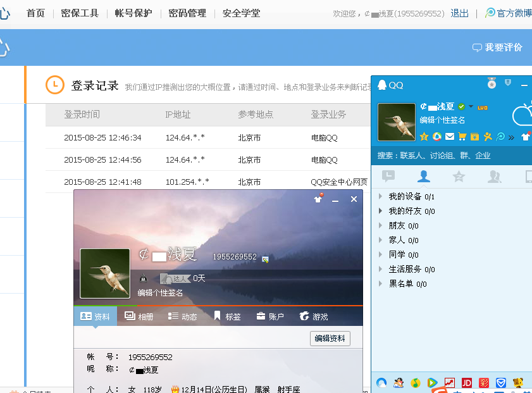
Task: Open Qzone star icon in QQ panel
Action: click(424, 137)
